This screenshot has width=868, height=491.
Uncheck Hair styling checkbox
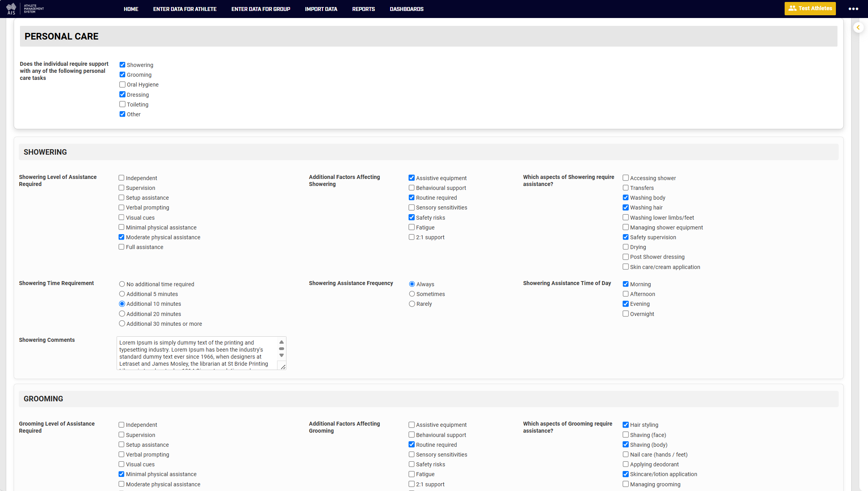[626, 424]
